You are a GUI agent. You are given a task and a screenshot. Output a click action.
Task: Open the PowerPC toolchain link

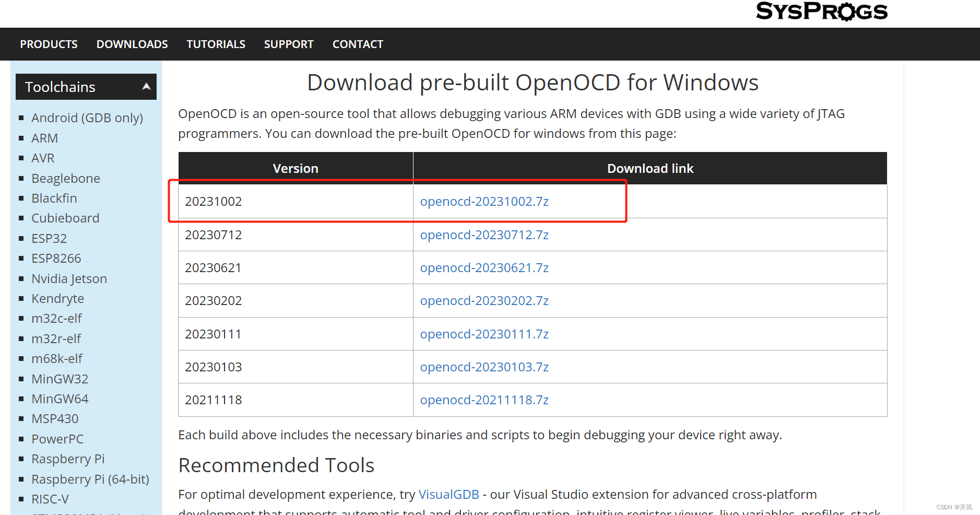[x=57, y=439]
